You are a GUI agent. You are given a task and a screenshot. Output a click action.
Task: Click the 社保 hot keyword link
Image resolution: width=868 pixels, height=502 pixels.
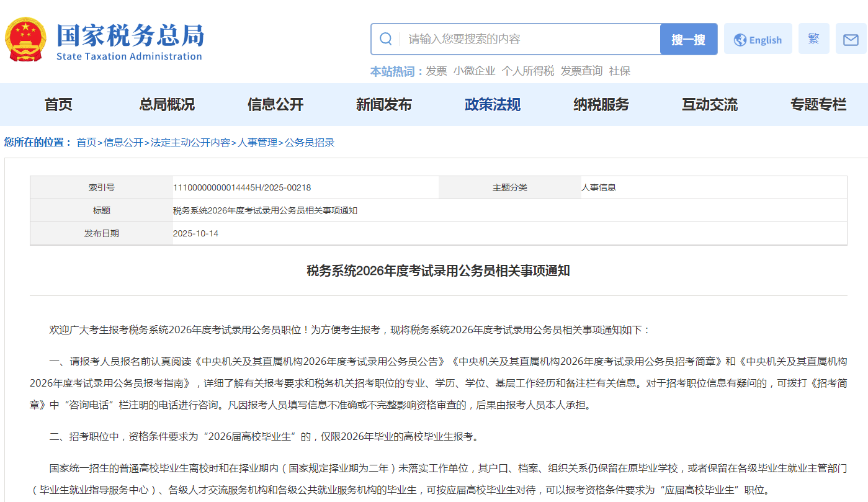click(x=619, y=71)
